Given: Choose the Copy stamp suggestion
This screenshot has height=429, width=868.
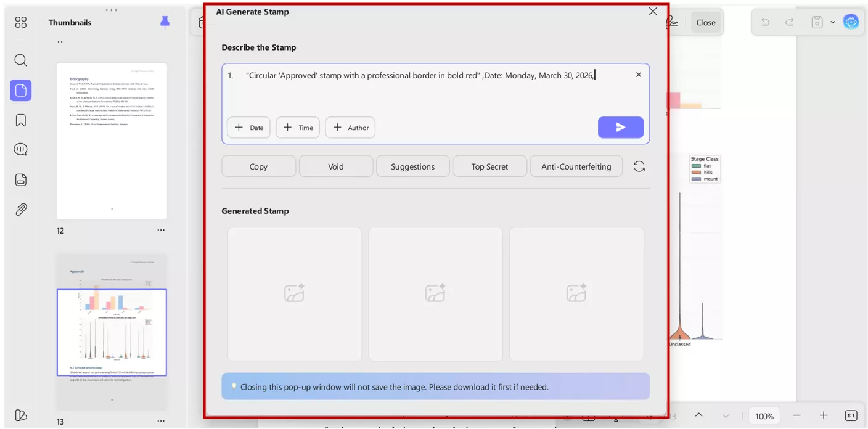Looking at the screenshot, I should [x=258, y=166].
